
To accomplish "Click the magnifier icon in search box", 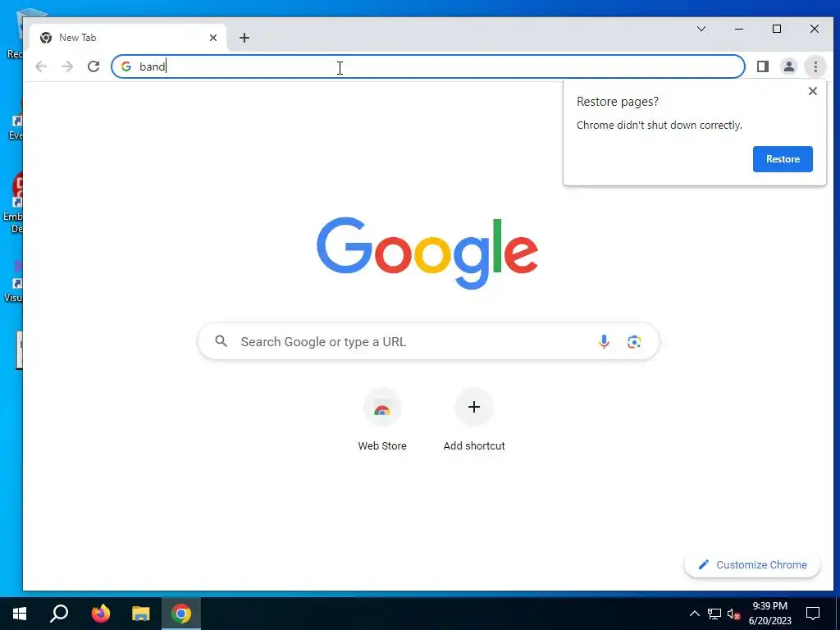I will pyautogui.click(x=221, y=340).
